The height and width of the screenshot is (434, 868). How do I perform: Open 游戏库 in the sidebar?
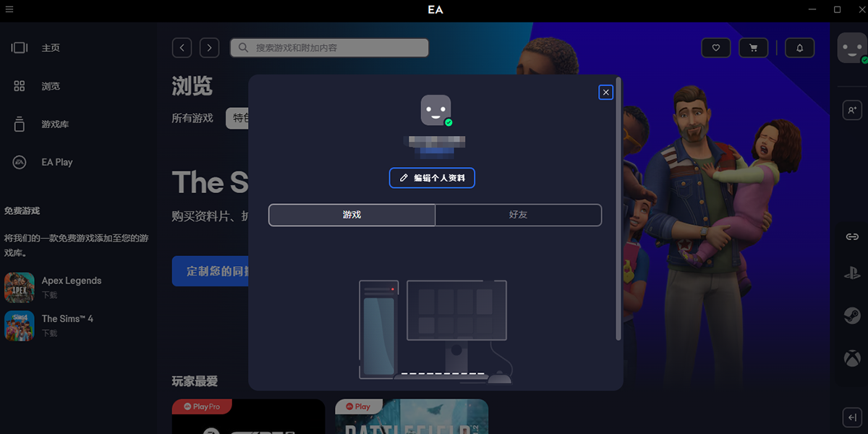[x=55, y=124]
